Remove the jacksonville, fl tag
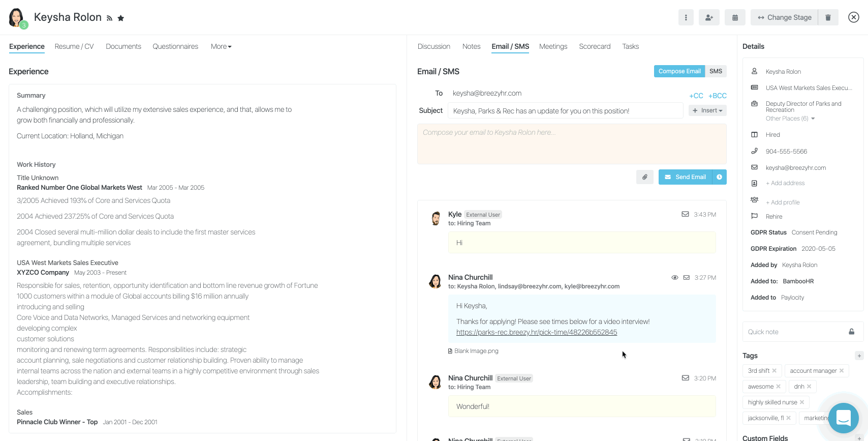 pyautogui.click(x=789, y=418)
